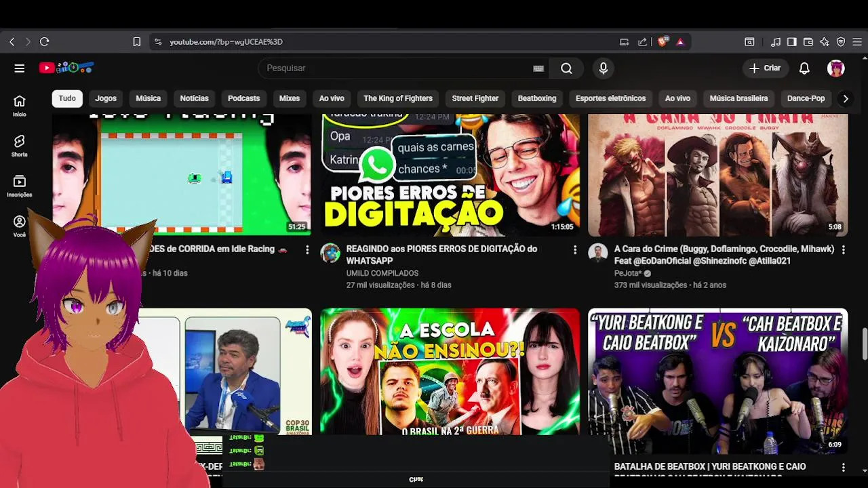The width and height of the screenshot is (868, 488).
Task: Open the on-screen keyboard icon in search
Action: [x=538, y=68]
